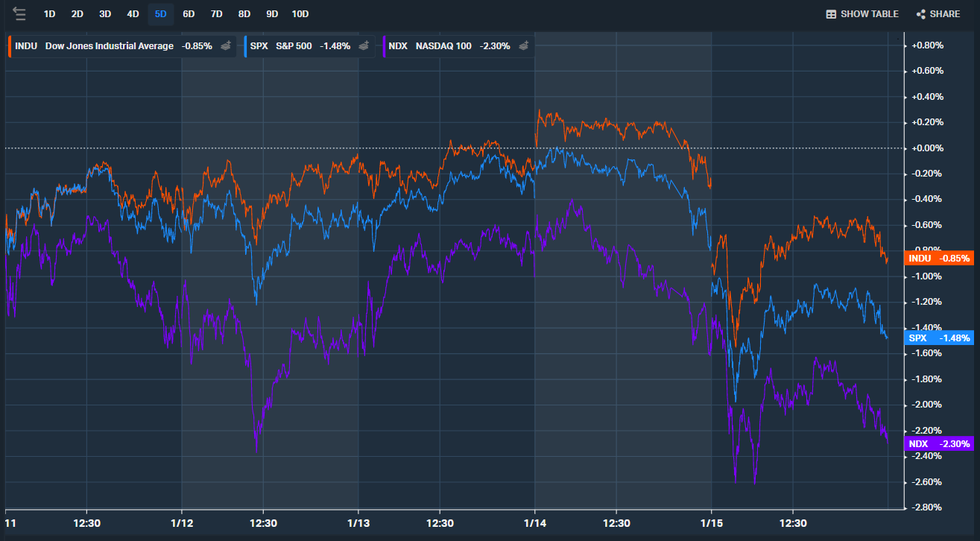
Task: Click the orange INDU -0.85% price tag
Action: pos(938,258)
